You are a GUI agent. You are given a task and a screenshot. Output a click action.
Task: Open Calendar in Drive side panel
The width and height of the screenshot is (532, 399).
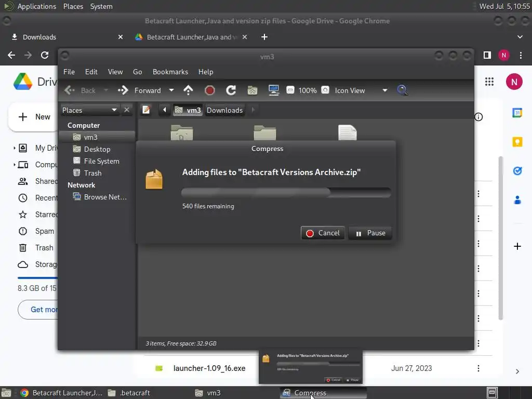[517, 113]
